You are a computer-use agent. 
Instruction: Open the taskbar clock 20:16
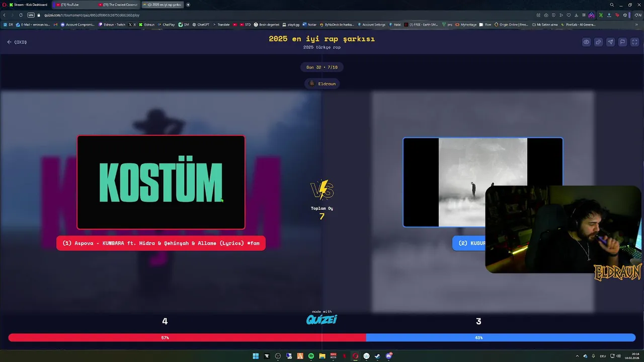click(632, 356)
